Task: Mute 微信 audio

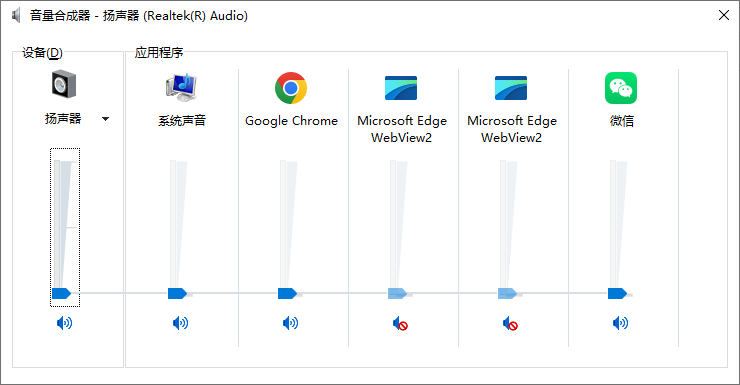Action: 620,323
